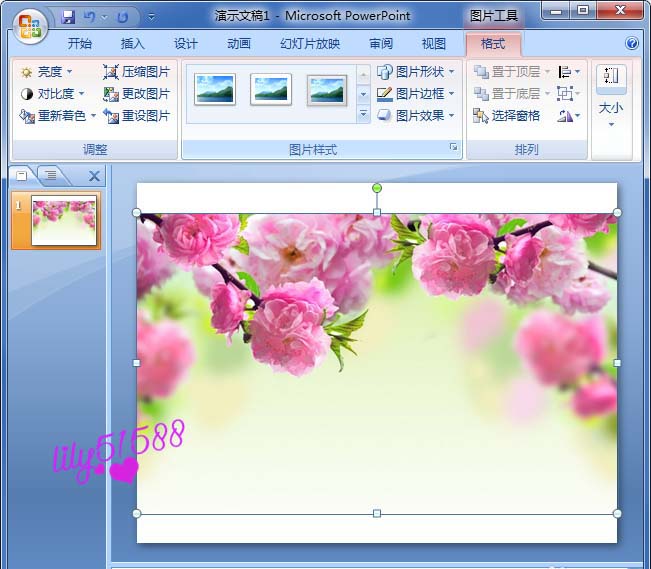The height and width of the screenshot is (569, 651).
Task: Open the Align objects dropdown icon
Action: (568, 72)
